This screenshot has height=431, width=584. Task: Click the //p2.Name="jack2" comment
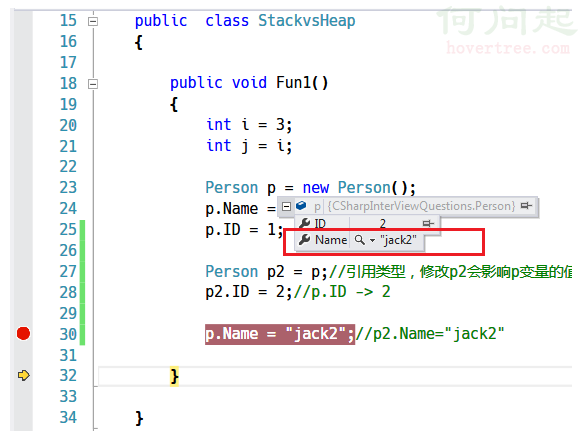pos(430,334)
